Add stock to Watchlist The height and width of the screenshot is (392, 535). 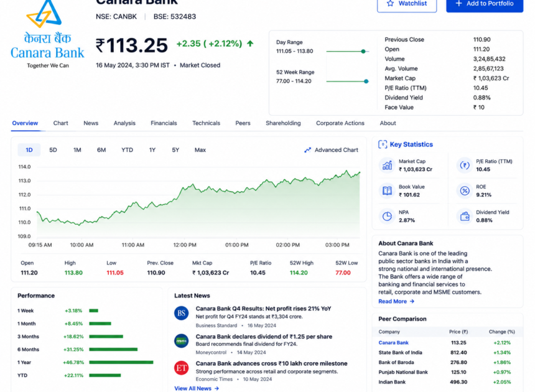click(x=407, y=4)
